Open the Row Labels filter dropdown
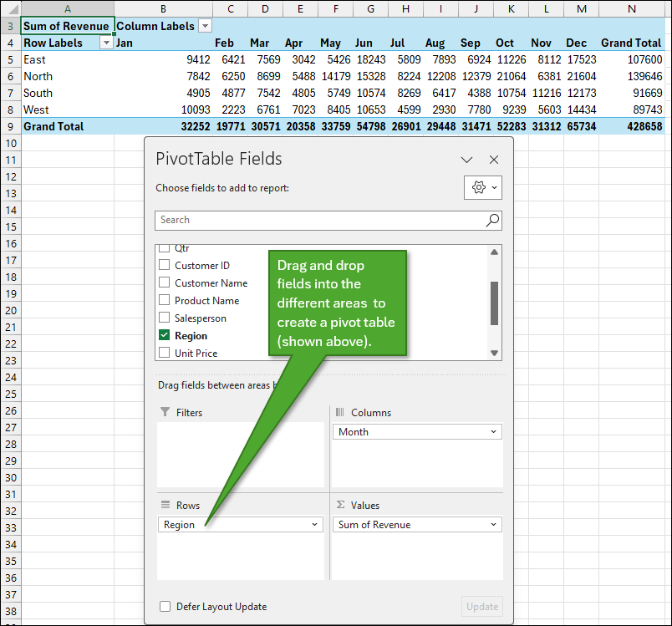672x626 pixels. (106, 43)
